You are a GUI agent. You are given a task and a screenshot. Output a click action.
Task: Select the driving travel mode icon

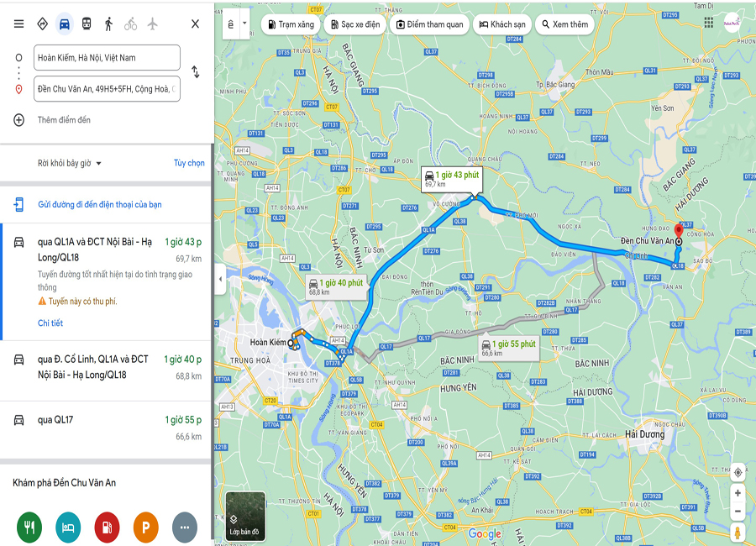tap(64, 24)
